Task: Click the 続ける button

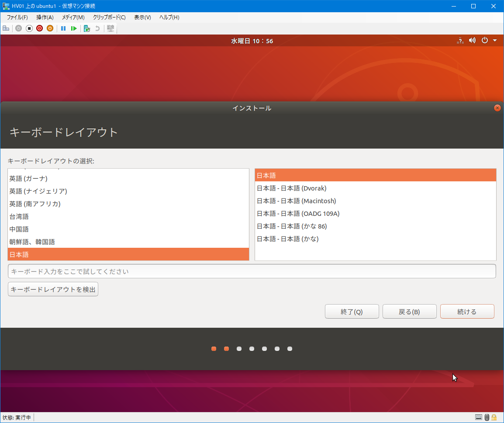Action: coord(467,312)
